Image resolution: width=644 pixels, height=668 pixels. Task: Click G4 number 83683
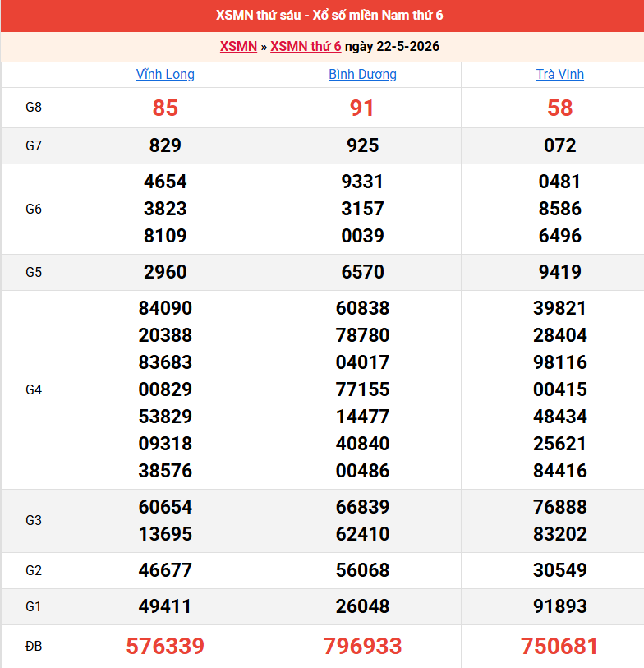coord(165,362)
